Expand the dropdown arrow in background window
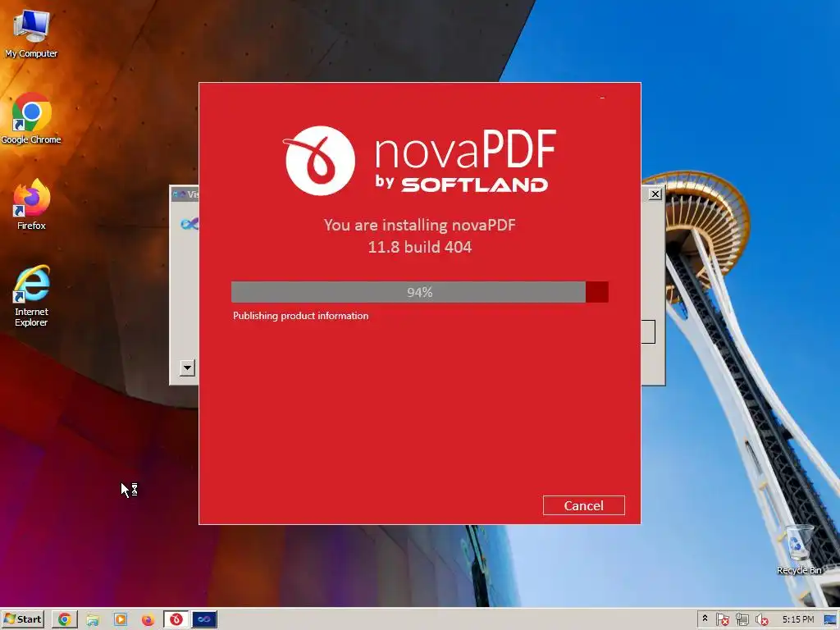Viewport: 840px width, 630px height. point(187,368)
